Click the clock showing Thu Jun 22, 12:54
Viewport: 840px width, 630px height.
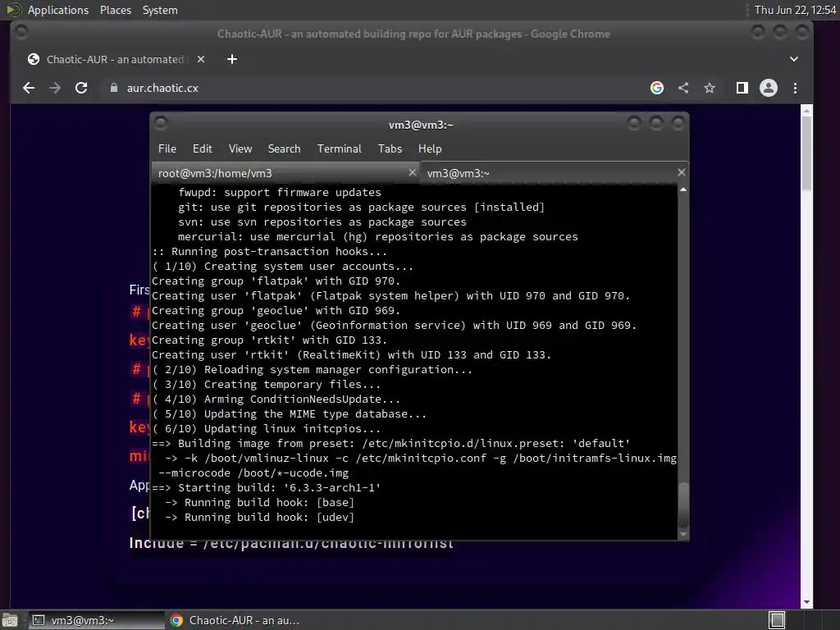795,10
